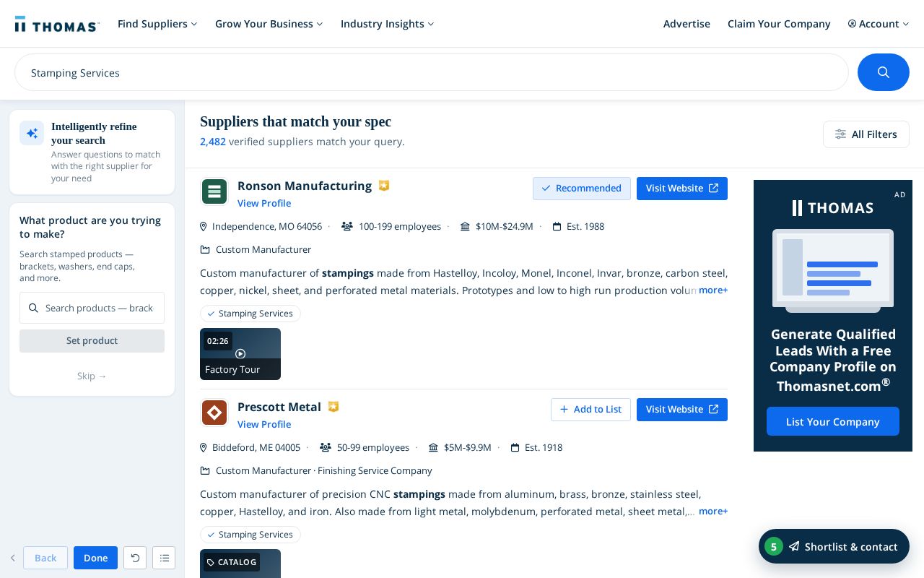This screenshot has height=578, width=924.
Task: Toggle the Recommended checkmark for Ronson Manufacturing
Action: point(546,189)
